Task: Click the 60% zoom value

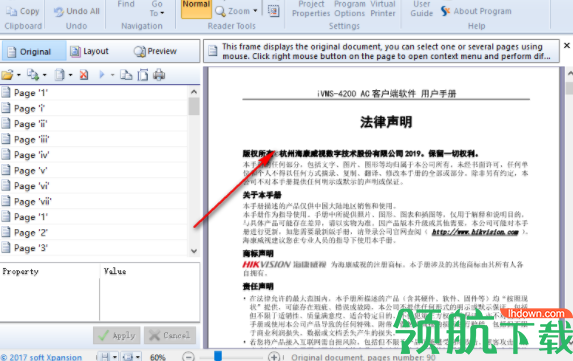Action: [158, 357]
